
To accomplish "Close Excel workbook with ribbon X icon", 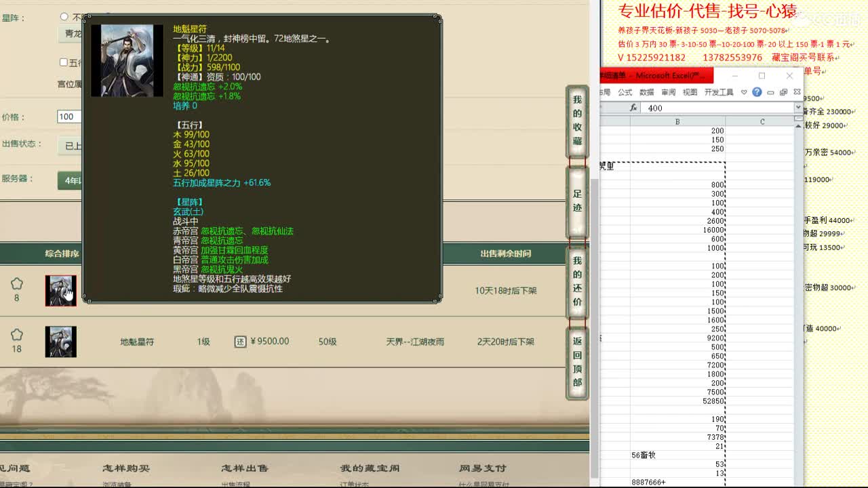I will (797, 92).
